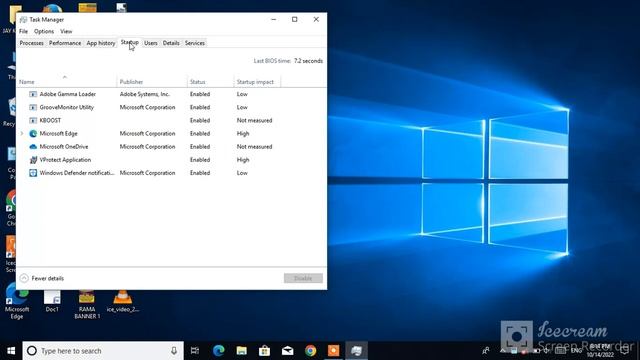Viewport: 640px width, 360px height.
Task: Click the Adobe Gamma Loader icon
Action: [33, 94]
